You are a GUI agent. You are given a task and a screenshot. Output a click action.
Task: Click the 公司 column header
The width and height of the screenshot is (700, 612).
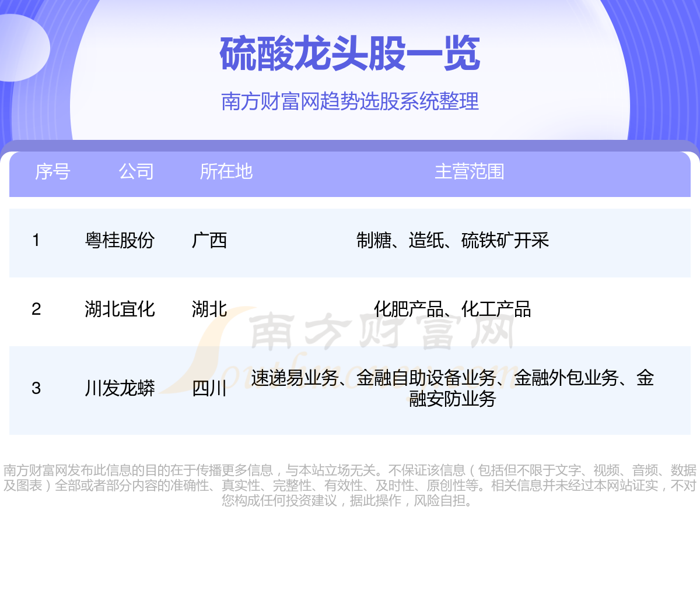coord(136,171)
